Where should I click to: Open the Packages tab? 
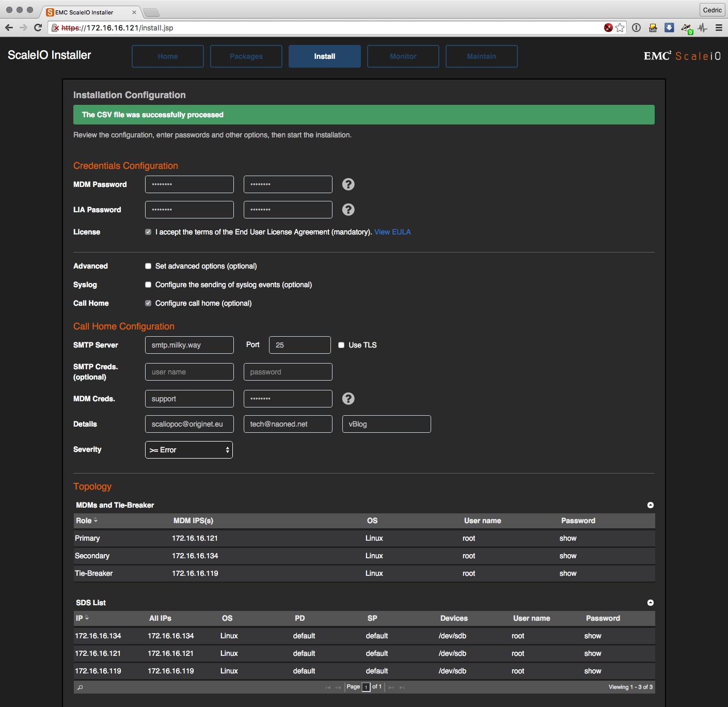(246, 56)
